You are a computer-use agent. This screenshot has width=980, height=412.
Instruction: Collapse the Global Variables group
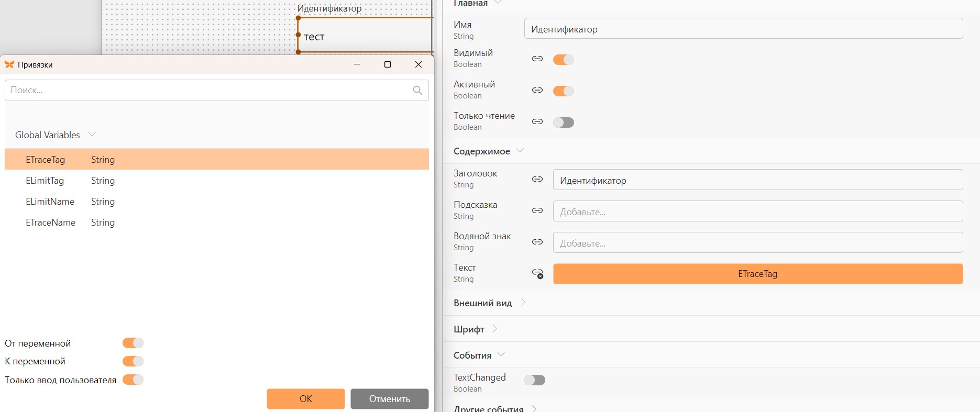pyautogui.click(x=92, y=135)
